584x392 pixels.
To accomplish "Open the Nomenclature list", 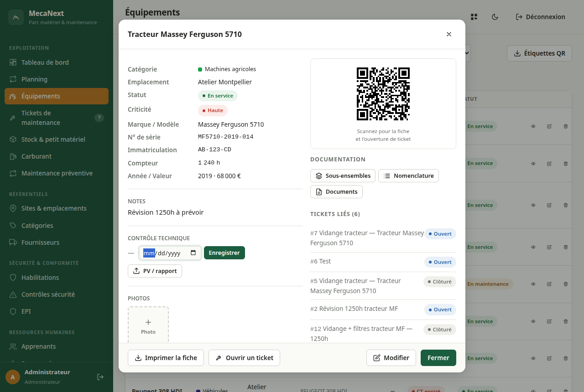I will pos(408,175).
